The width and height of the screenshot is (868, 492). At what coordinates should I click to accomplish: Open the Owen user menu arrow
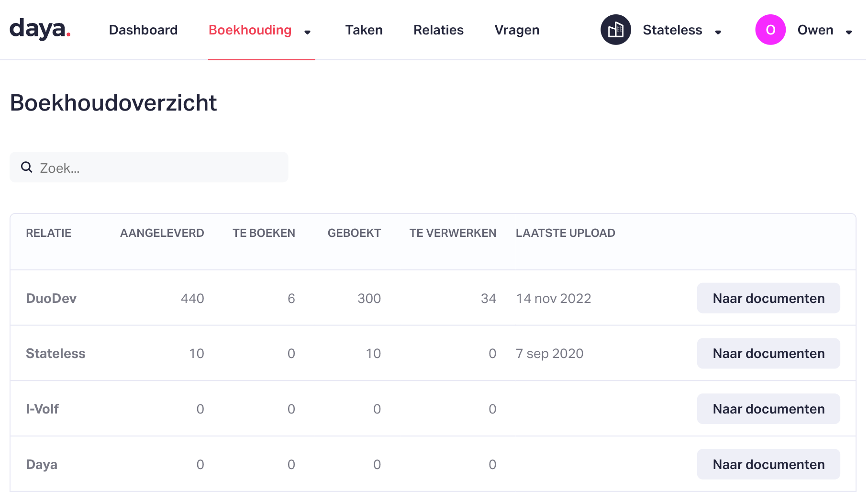click(x=848, y=32)
